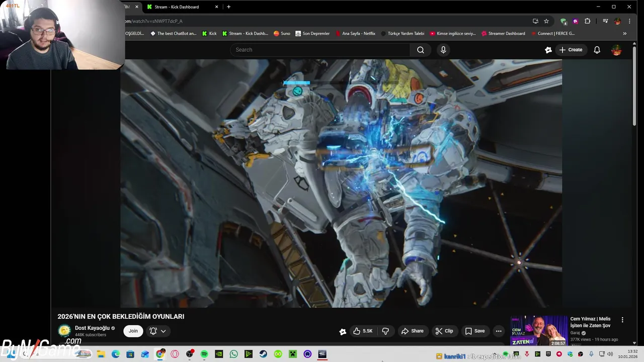Viewport: 644px width, 362px height.
Task: Open the notification bell dropdown next to Join
Action: [x=157, y=331]
